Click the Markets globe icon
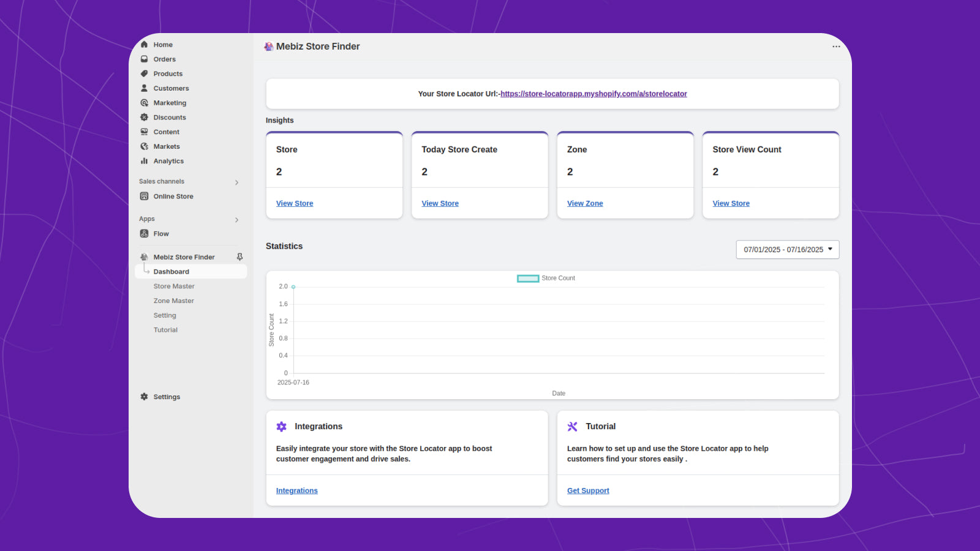This screenshot has width=980, height=551. point(145,146)
